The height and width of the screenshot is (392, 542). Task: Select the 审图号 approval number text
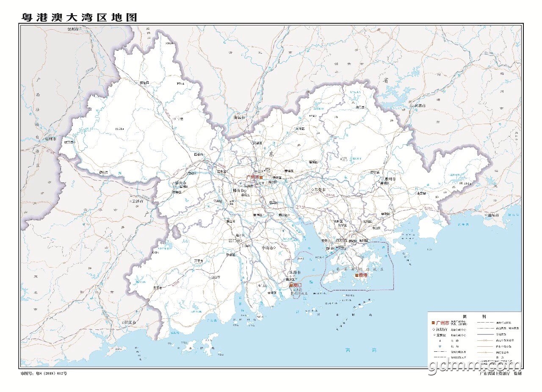click(x=44, y=374)
